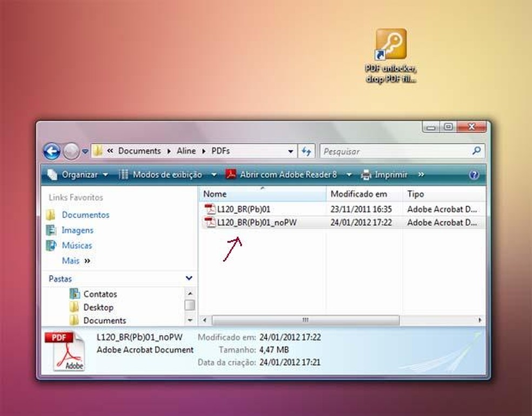Image resolution: width=532 pixels, height=416 pixels.
Task: Open the recent pages dropdown arrow
Action: click(x=85, y=151)
